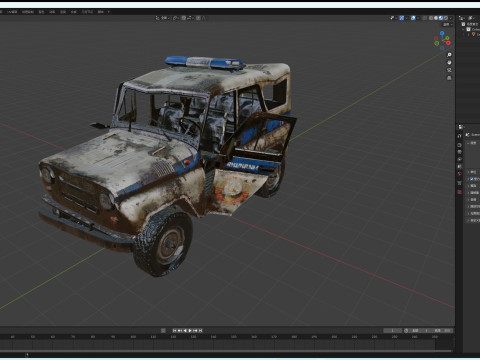Click the timeline end frame field

pyautogui.click(x=443, y=331)
